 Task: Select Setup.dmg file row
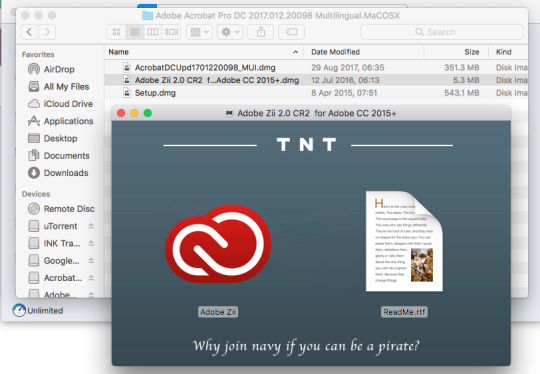tap(316, 93)
